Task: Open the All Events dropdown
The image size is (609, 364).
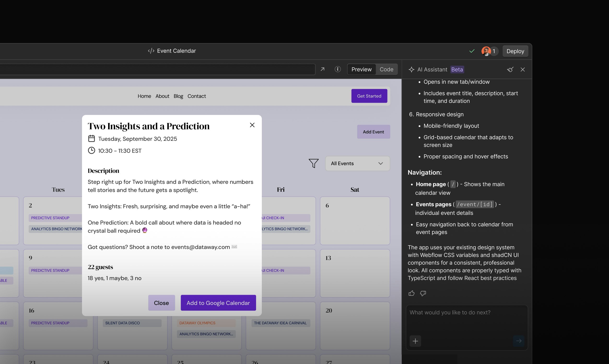Action: pos(357,163)
